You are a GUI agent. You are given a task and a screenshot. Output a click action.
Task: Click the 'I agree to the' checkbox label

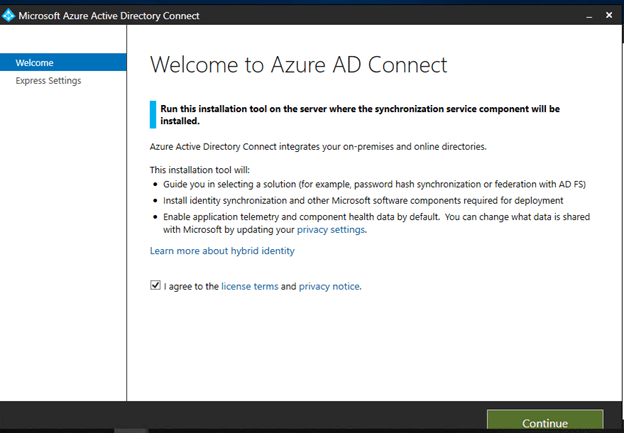(191, 286)
